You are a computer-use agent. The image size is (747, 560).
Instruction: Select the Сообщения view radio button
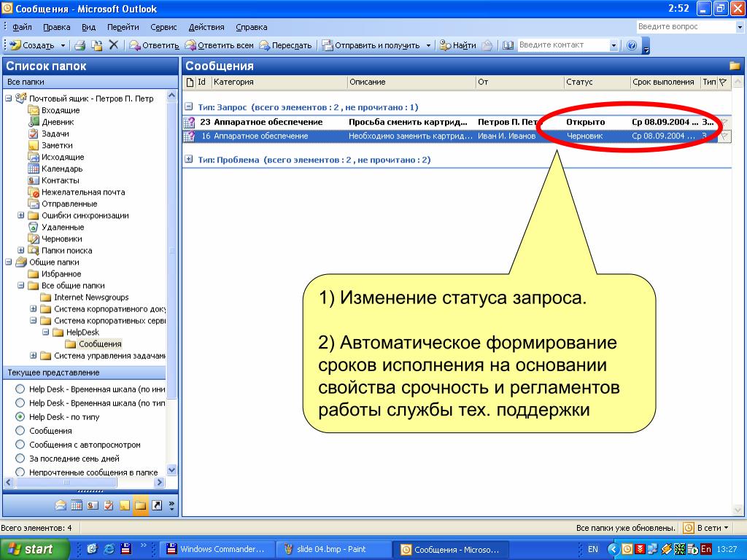coord(20,430)
